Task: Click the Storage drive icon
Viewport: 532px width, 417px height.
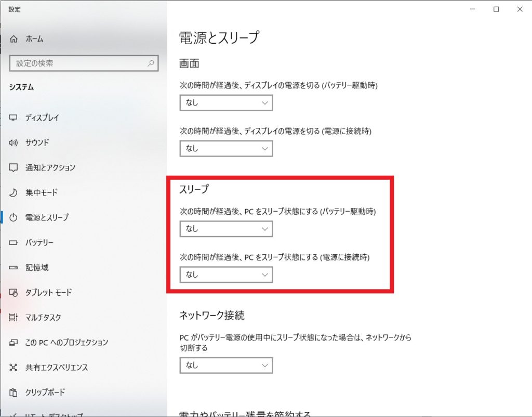Action: [x=14, y=268]
